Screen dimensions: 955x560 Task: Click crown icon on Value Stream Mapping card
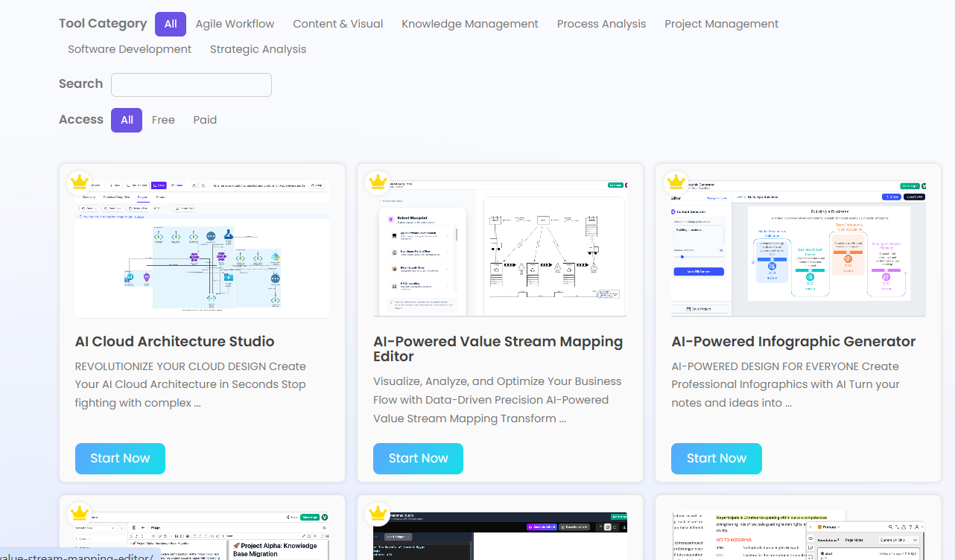[378, 182]
